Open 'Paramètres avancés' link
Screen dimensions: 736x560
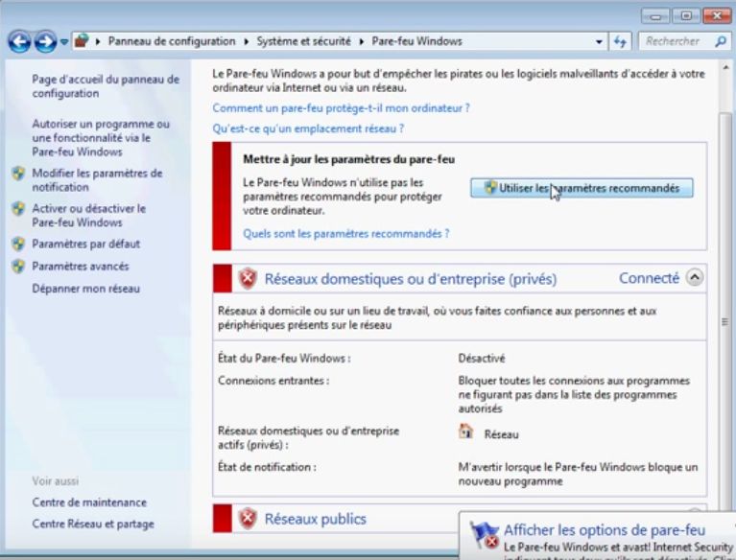point(81,266)
